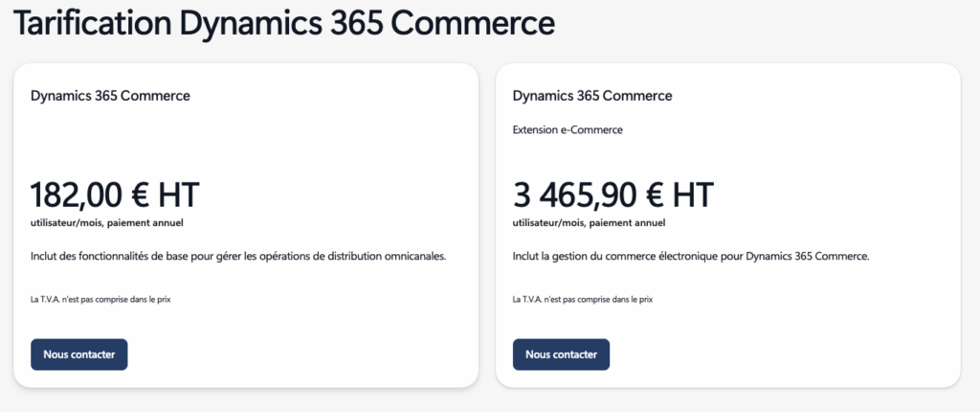The image size is (980, 412).
Task: Click billing terms under the 182,00 € price
Action: click(x=106, y=223)
